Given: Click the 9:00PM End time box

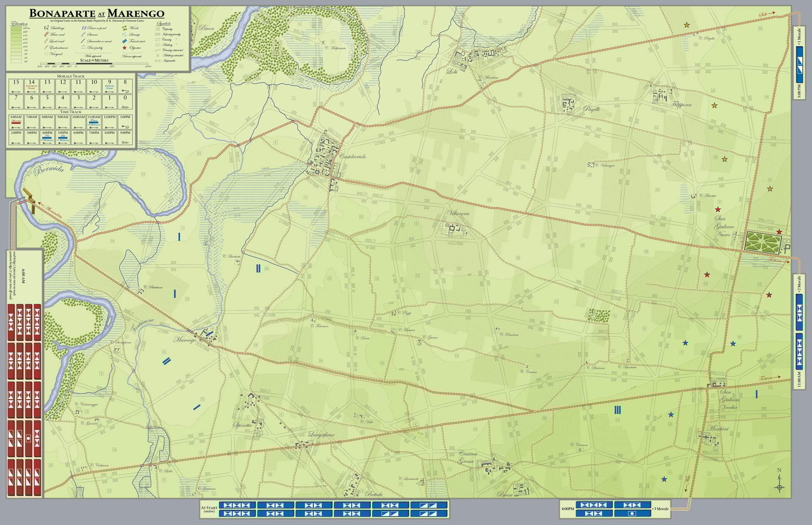Looking at the screenshot, I should [x=125, y=138].
